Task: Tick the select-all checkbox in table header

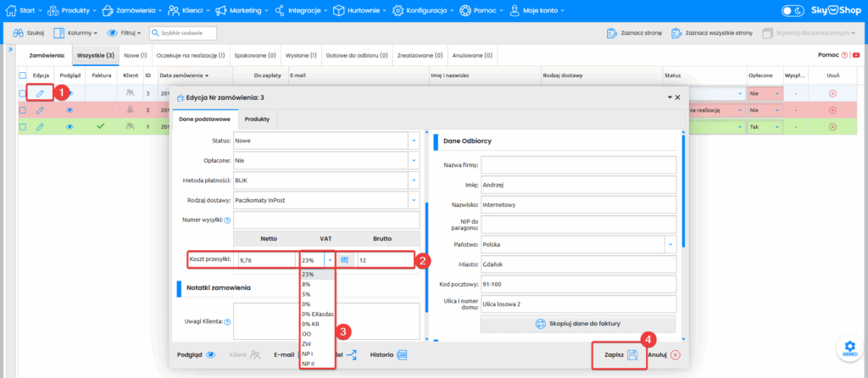Action: pos(23,75)
